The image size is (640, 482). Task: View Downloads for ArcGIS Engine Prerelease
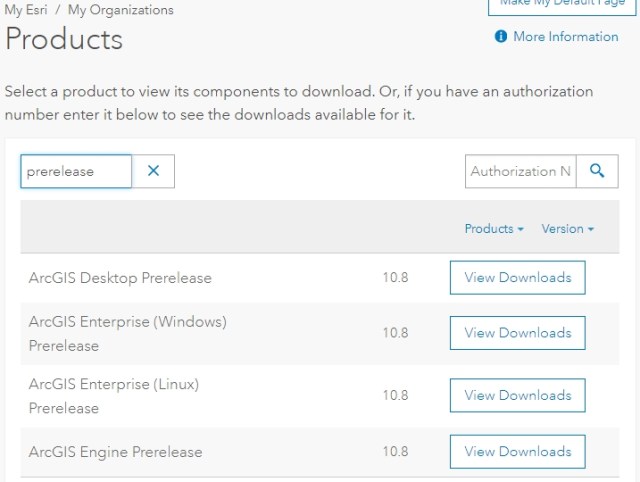pyautogui.click(x=517, y=451)
